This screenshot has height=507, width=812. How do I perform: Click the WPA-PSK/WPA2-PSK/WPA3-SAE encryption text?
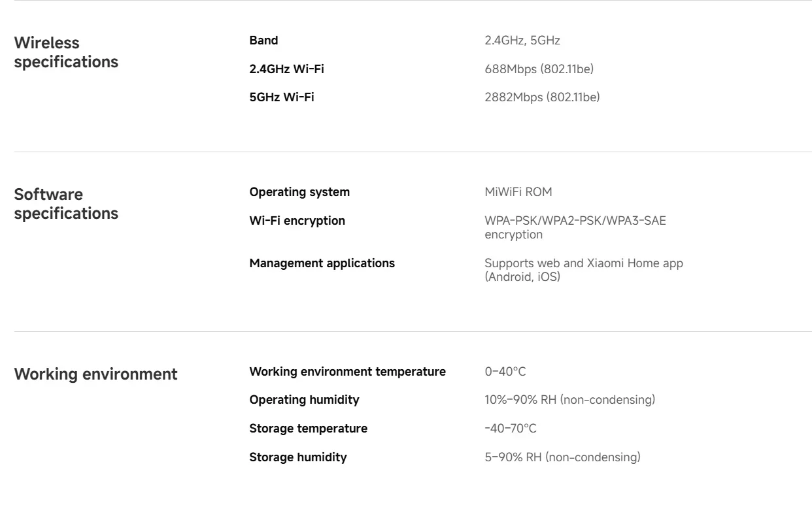tap(575, 227)
